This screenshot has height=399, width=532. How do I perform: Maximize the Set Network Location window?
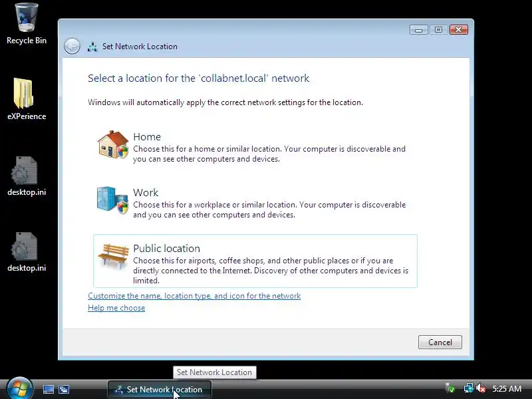click(x=438, y=30)
